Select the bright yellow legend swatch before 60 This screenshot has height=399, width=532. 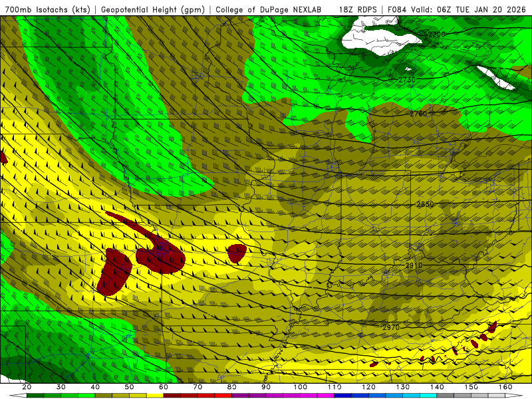[x=155, y=395]
